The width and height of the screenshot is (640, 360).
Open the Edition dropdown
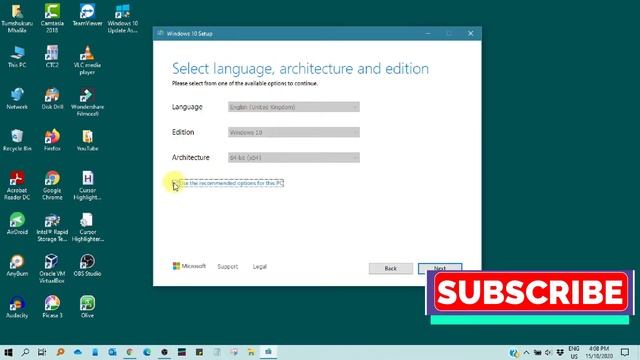pos(294,132)
